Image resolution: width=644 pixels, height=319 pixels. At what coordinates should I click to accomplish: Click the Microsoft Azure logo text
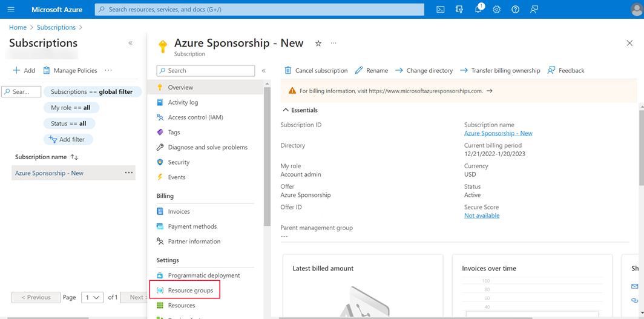point(57,10)
